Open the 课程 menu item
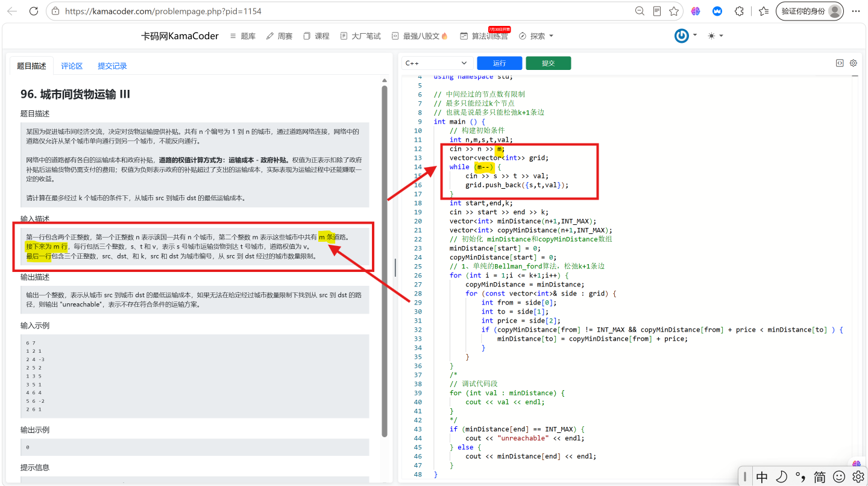The width and height of the screenshot is (868, 486). click(x=316, y=36)
